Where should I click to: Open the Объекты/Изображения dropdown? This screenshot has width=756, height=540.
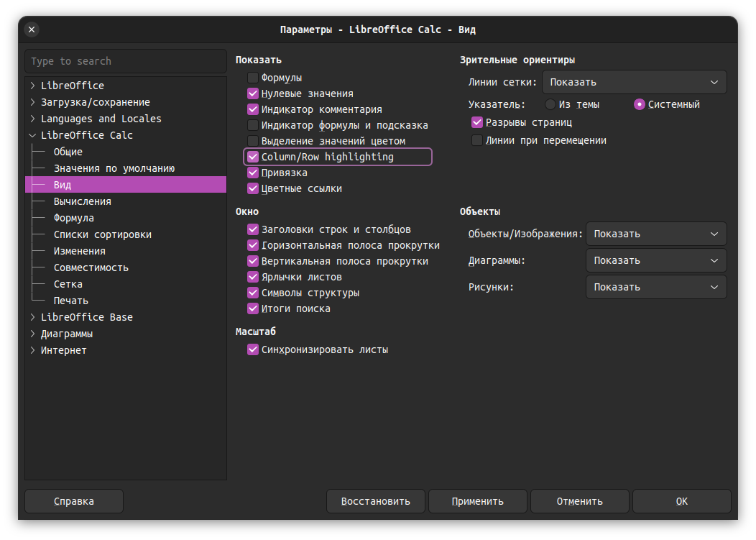tap(655, 234)
